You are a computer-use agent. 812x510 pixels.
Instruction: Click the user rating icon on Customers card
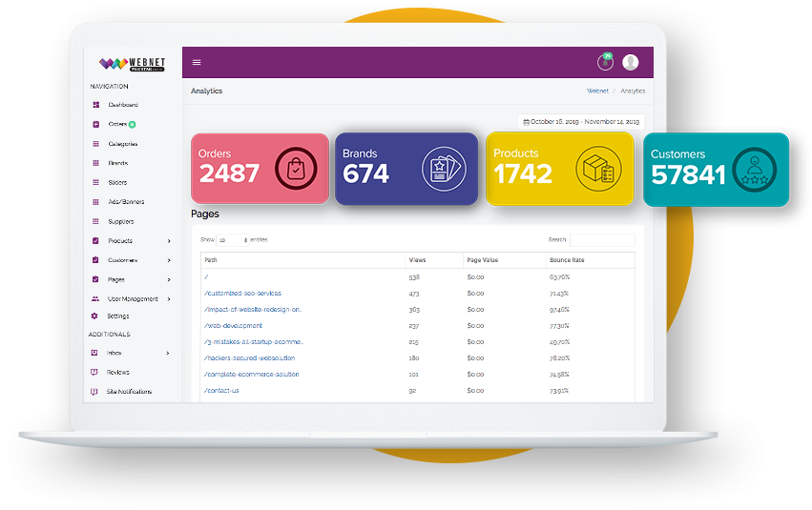755,171
